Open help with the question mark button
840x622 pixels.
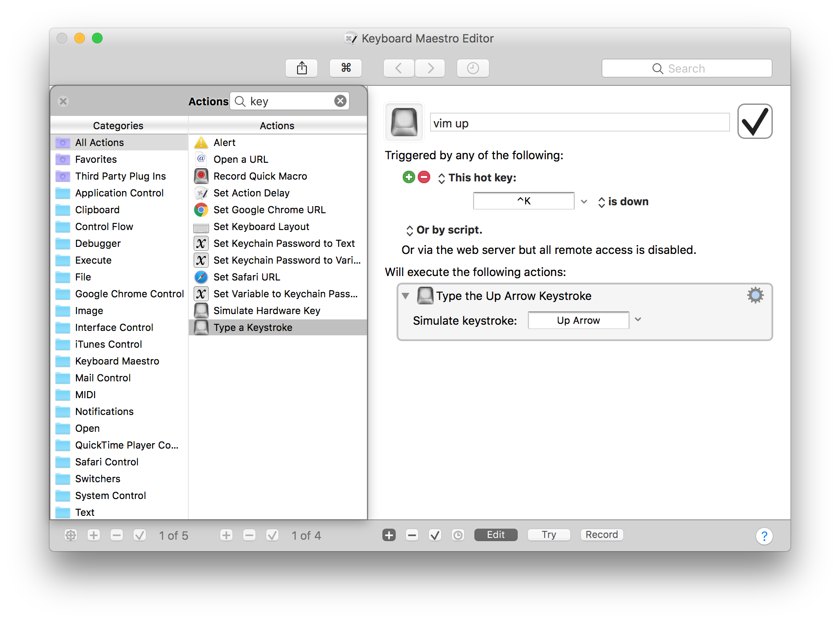[x=764, y=536]
